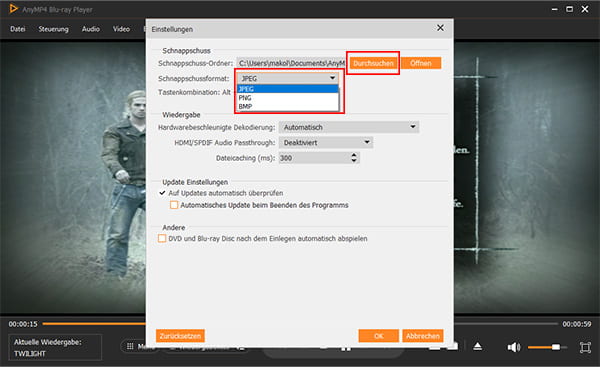This screenshot has height=367, width=600.
Task: Click the Durchsuchen button
Action: 373,63
